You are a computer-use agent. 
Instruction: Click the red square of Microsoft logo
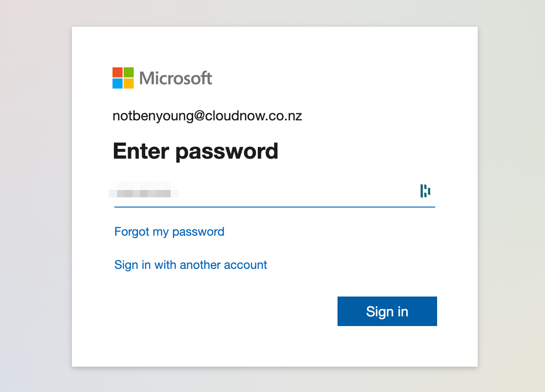118,72
